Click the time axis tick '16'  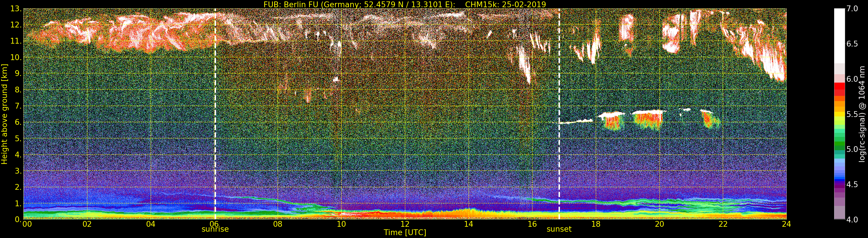point(532,224)
